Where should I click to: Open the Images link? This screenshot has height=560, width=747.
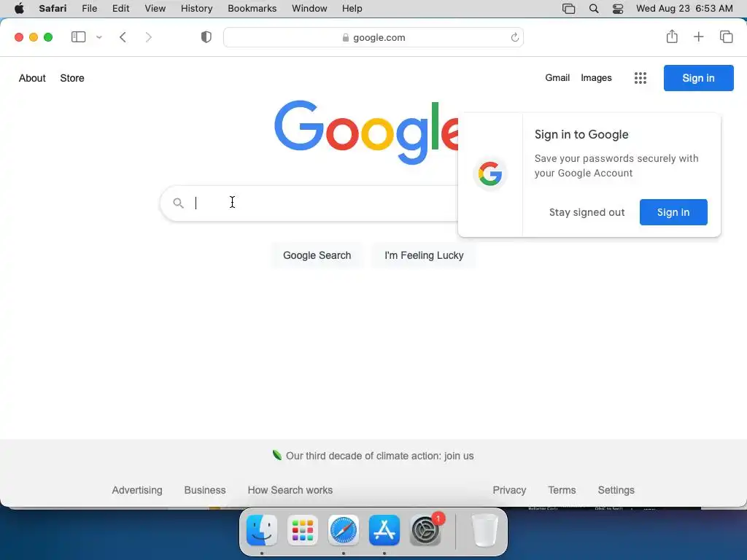click(x=596, y=77)
